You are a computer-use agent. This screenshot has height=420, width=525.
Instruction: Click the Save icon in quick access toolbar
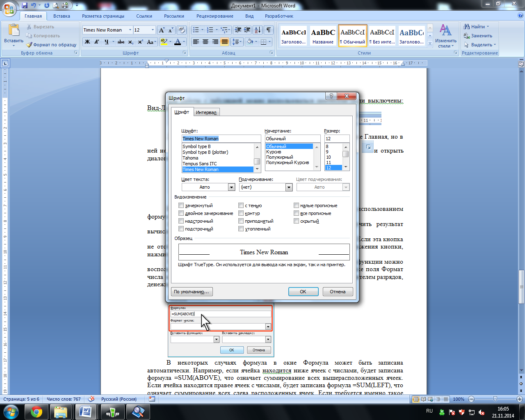[x=25, y=5]
